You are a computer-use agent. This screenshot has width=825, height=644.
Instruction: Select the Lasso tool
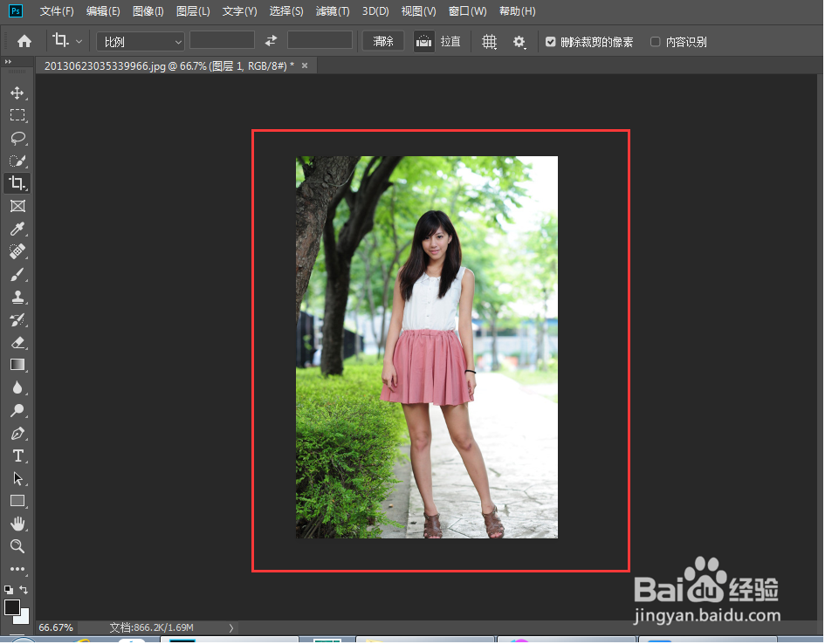coord(17,138)
